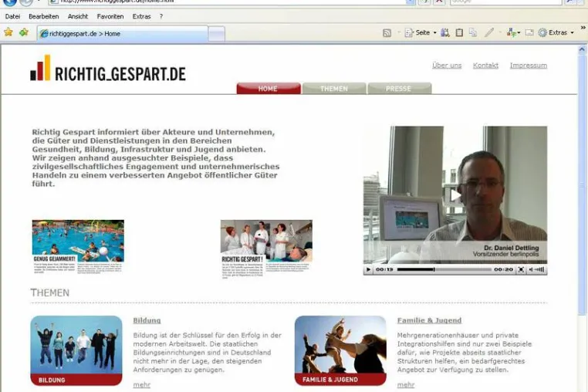Click the Extras gear icon in toolbar
The width and height of the screenshot is (588, 392).
(542, 32)
